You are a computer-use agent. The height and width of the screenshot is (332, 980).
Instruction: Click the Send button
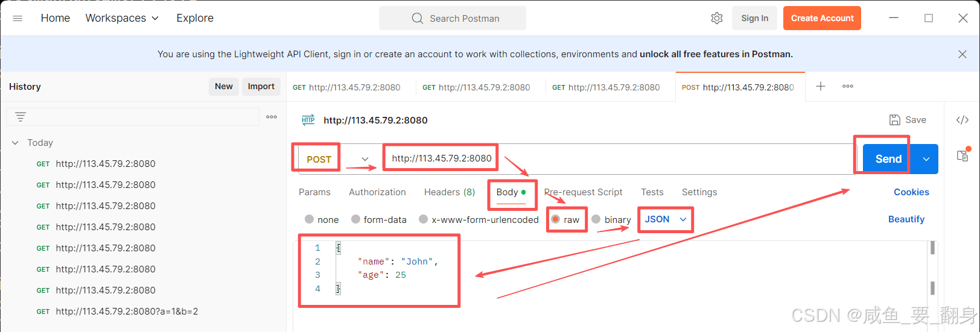pyautogui.click(x=888, y=159)
